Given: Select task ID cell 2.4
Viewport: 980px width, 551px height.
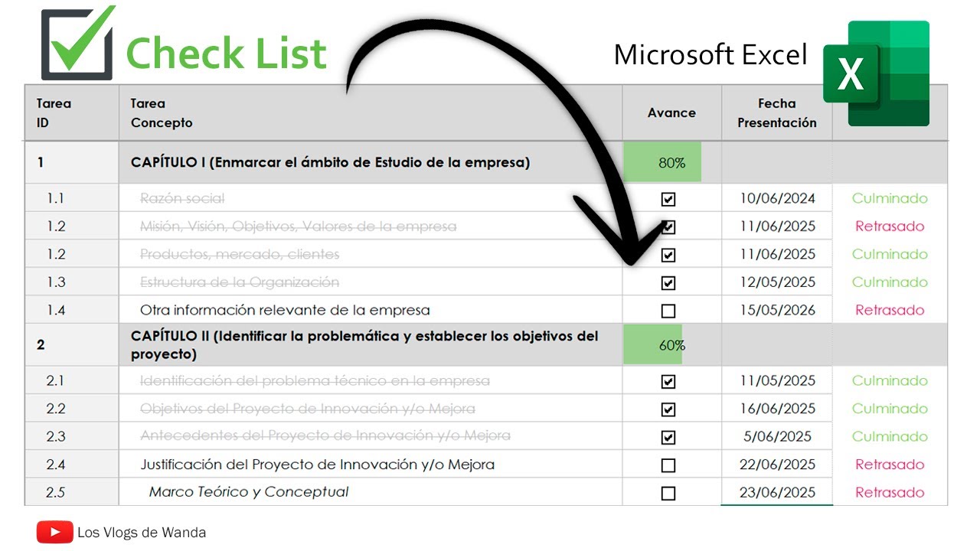Looking at the screenshot, I should pyautogui.click(x=71, y=464).
